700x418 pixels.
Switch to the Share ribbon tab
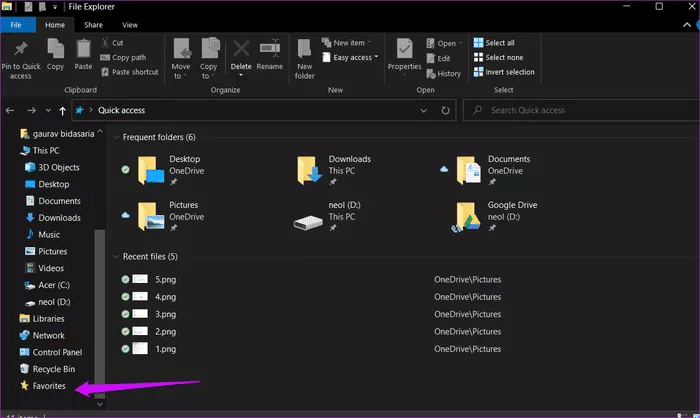point(93,25)
